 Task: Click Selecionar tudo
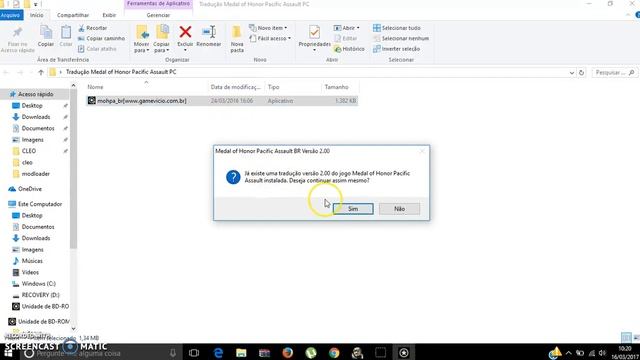[x=397, y=28]
